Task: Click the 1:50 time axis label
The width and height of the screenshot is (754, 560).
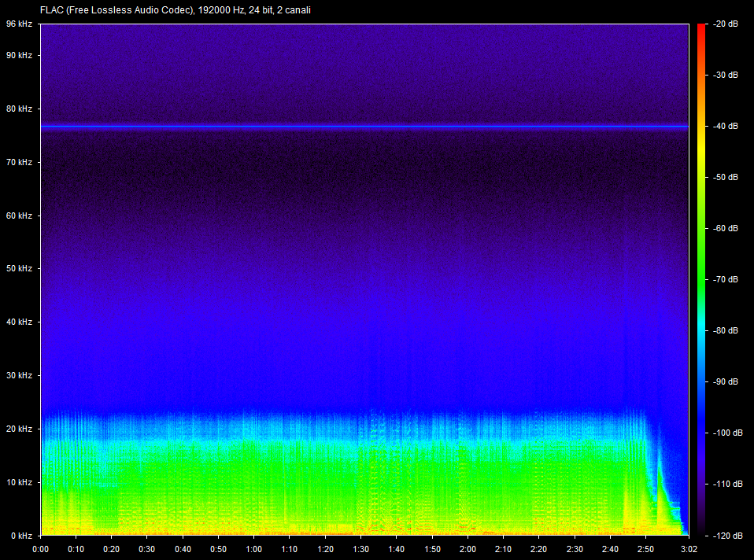Action: [432, 549]
